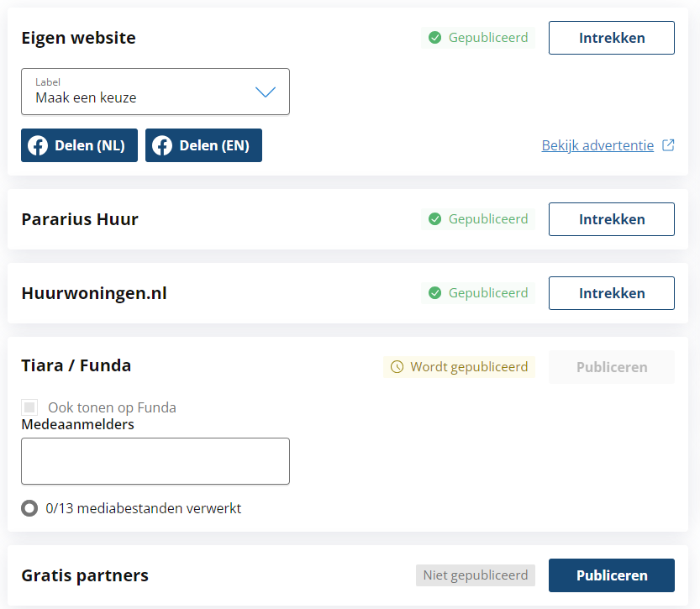
Task: Click green checkmark for Pararius Huur status
Action: pos(434,219)
